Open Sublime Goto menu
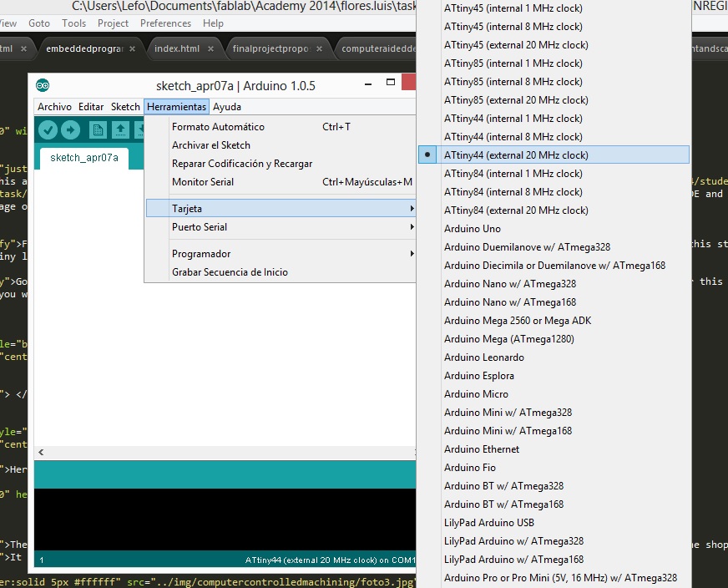The width and height of the screenshot is (728, 588). point(39,23)
